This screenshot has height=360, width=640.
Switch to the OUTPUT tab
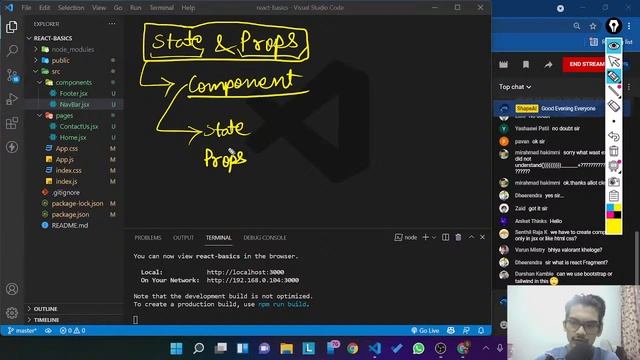(x=183, y=238)
